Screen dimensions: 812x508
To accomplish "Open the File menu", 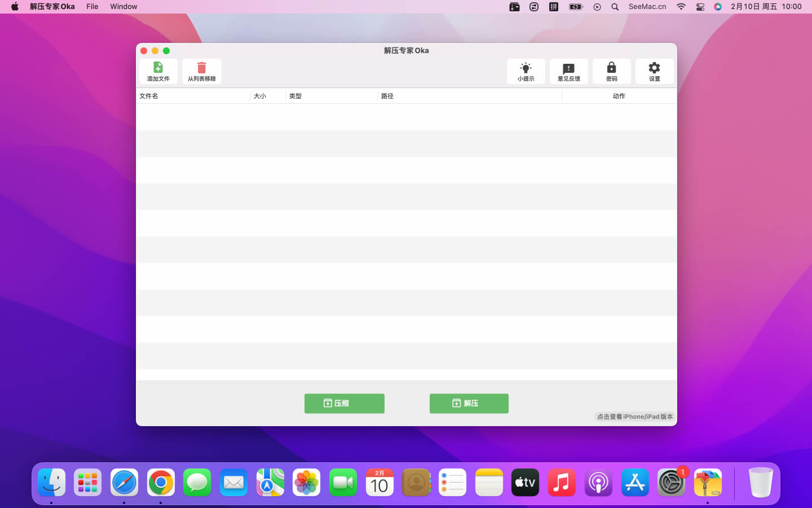I will [x=92, y=7].
